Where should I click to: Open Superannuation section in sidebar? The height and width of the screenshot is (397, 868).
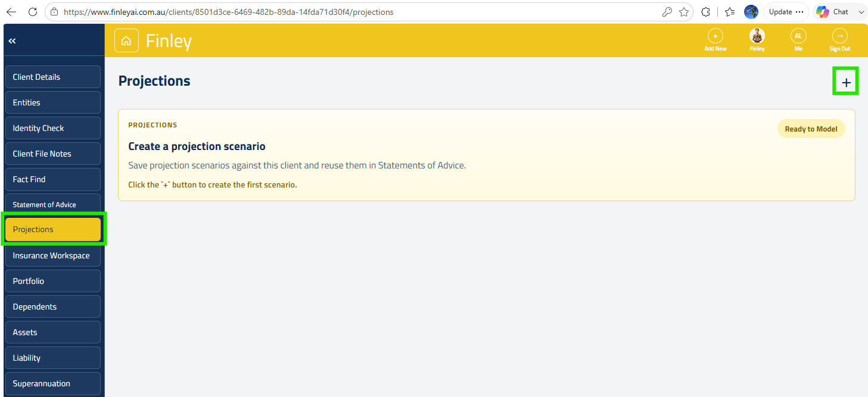[x=52, y=383]
